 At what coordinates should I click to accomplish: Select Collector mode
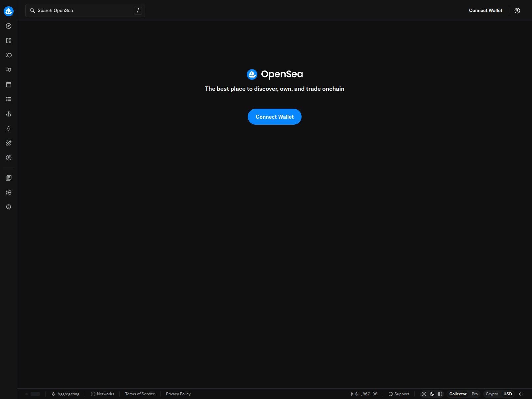point(458,394)
